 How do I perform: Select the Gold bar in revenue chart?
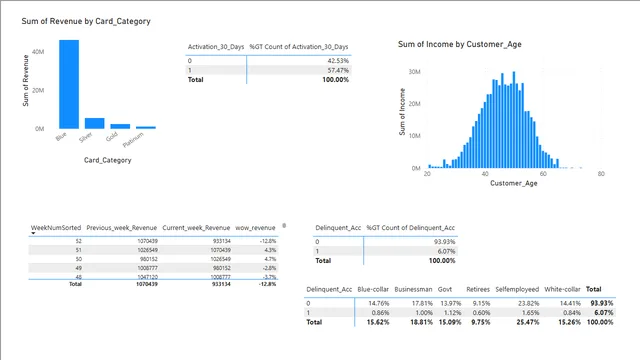click(120, 126)
